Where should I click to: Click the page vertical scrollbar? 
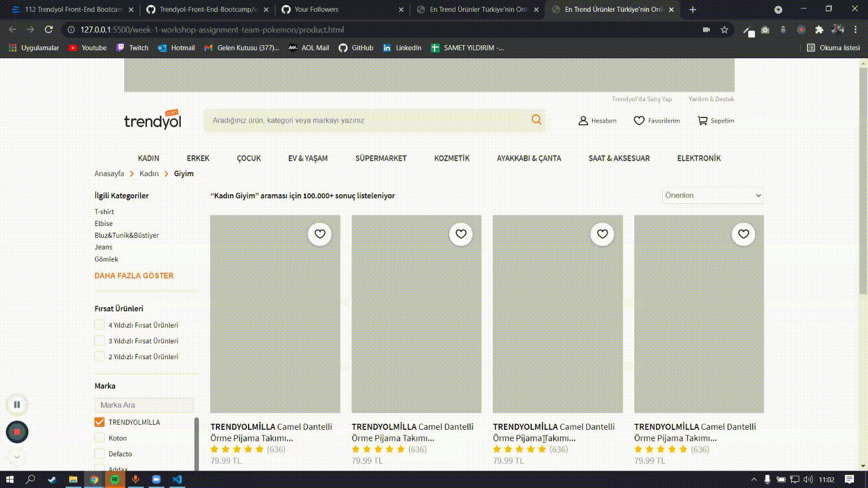point(863,181)
